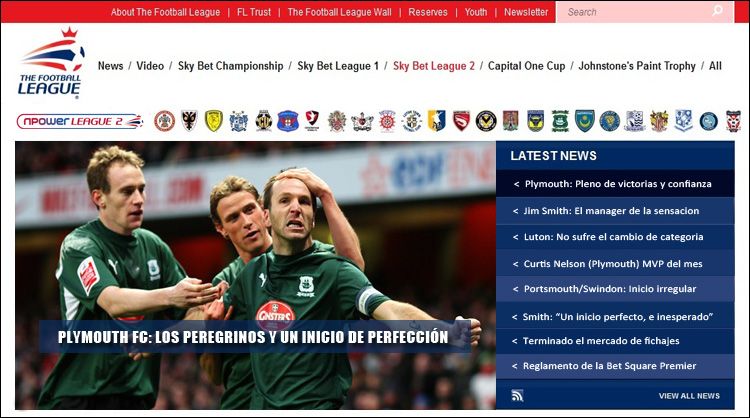
Task: Open the Newport County black-amber crest
Action: tap(486, 121)
